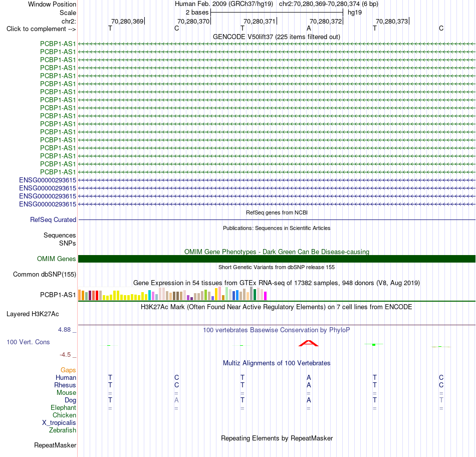476x457 pixels.
Task: Select the Window Position label
Action: tap(52, 4)
